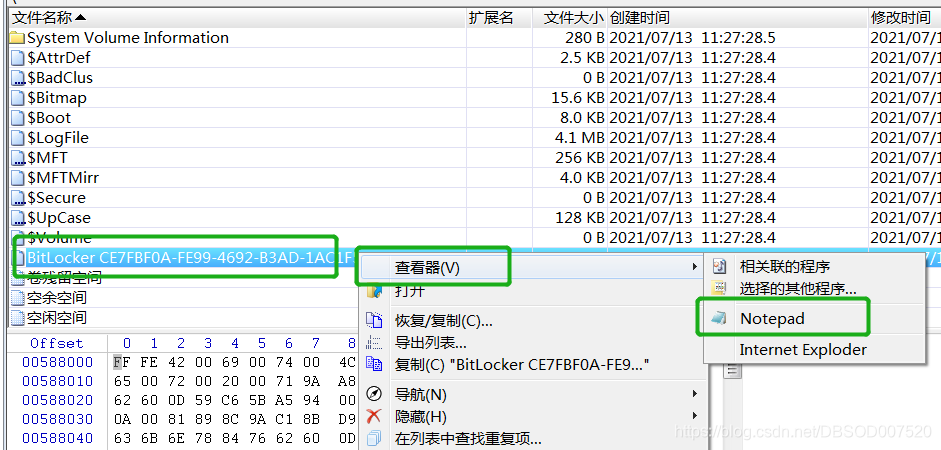
Task: Choose 打开 in the context menu
Action: pyautogui.click(x=410, y=291)
